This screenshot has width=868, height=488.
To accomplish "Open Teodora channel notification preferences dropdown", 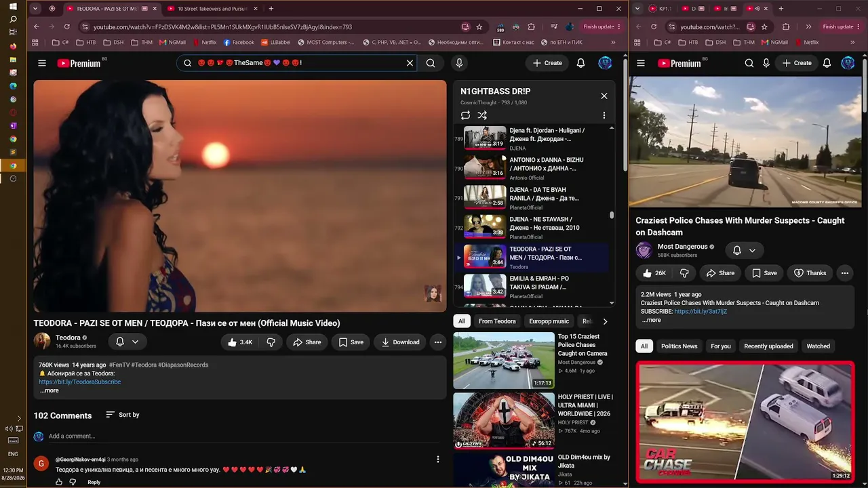I will coord(127,342).
